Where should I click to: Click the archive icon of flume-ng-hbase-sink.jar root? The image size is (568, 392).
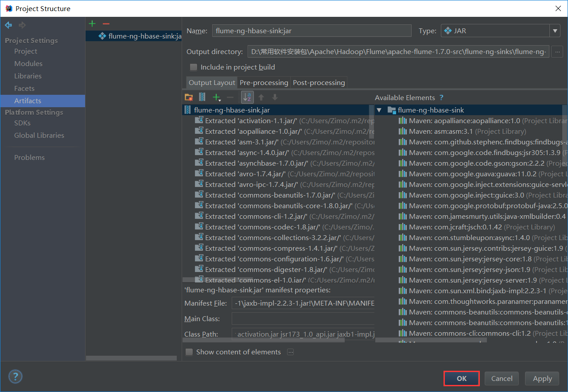click(x=188, y=110)
